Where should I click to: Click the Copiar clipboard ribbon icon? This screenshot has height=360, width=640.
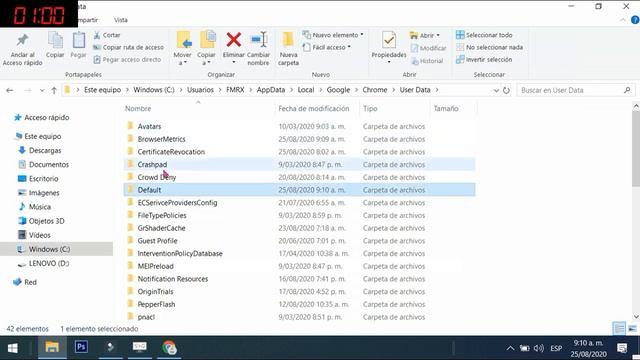tap(55, 41)
